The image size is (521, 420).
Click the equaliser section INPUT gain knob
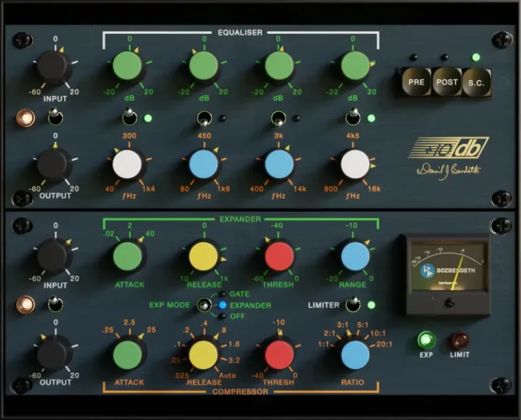(52, 65)
